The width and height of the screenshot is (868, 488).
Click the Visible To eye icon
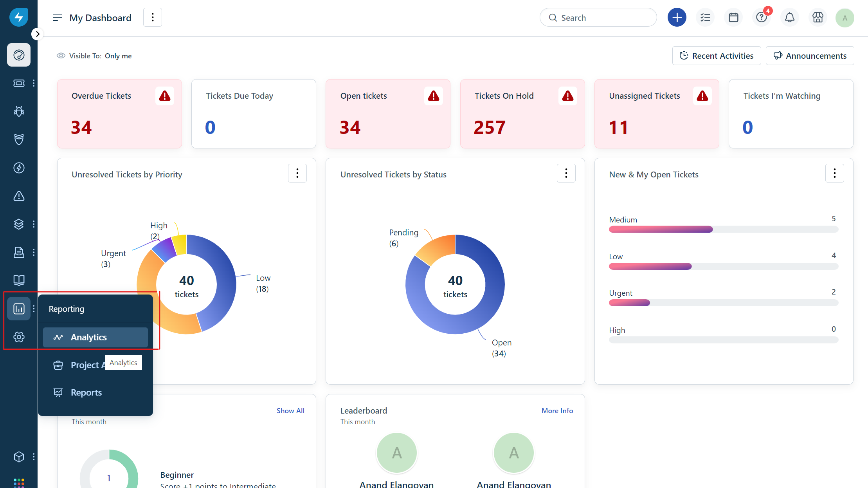click(x=61, y=56)
